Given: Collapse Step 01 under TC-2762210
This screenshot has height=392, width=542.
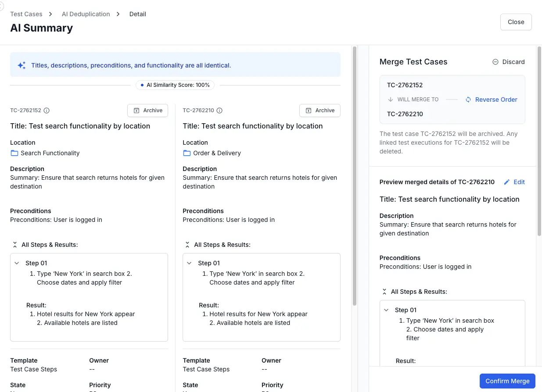Looking at the screenshot, I should (x=189, y=263).
